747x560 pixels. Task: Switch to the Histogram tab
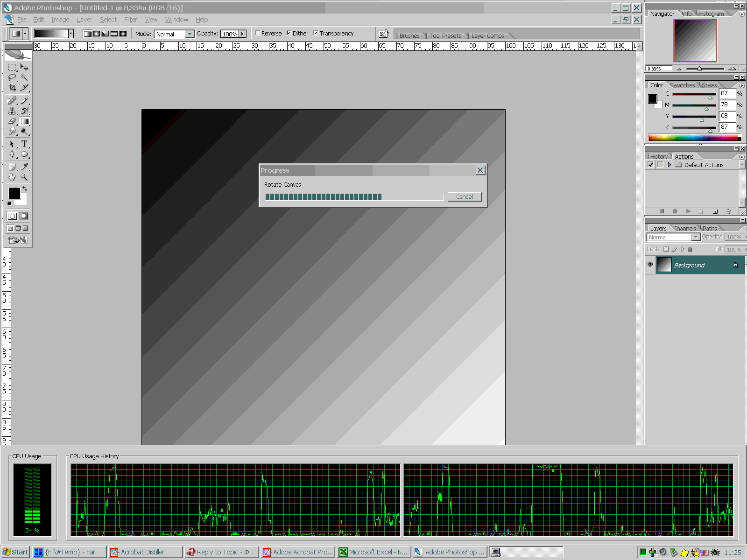711,14
